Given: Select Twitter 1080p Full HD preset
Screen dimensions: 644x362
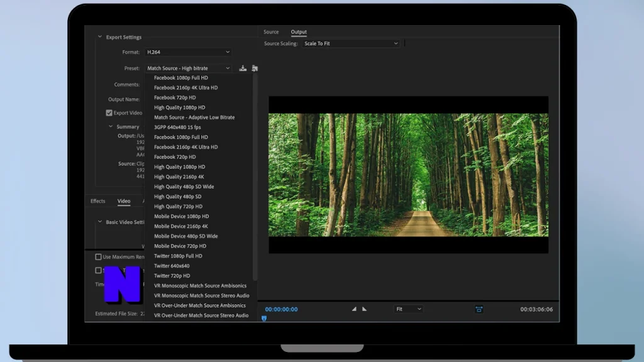Looking at the screenshot, I should [x=178, y=256].
